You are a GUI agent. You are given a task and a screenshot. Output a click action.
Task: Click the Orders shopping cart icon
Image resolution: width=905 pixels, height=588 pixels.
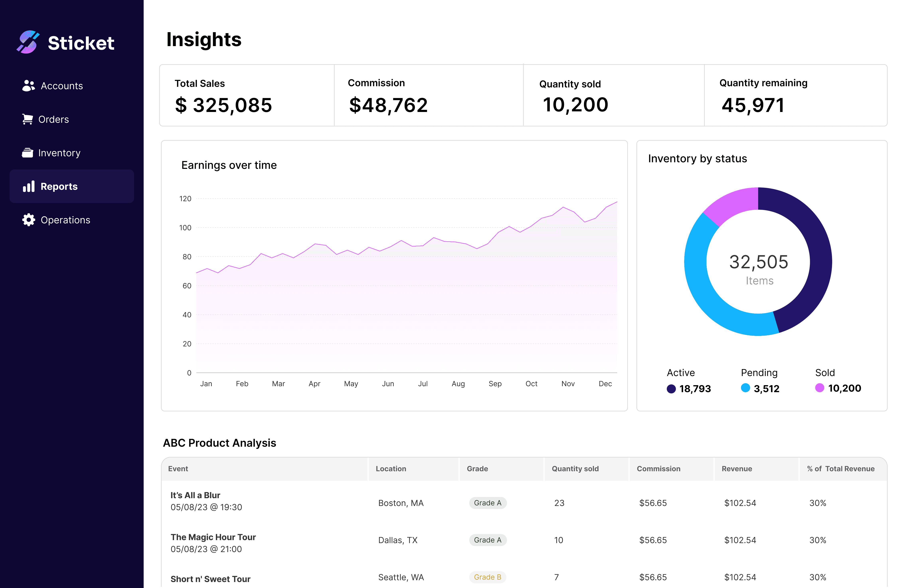tap(27, 119)
